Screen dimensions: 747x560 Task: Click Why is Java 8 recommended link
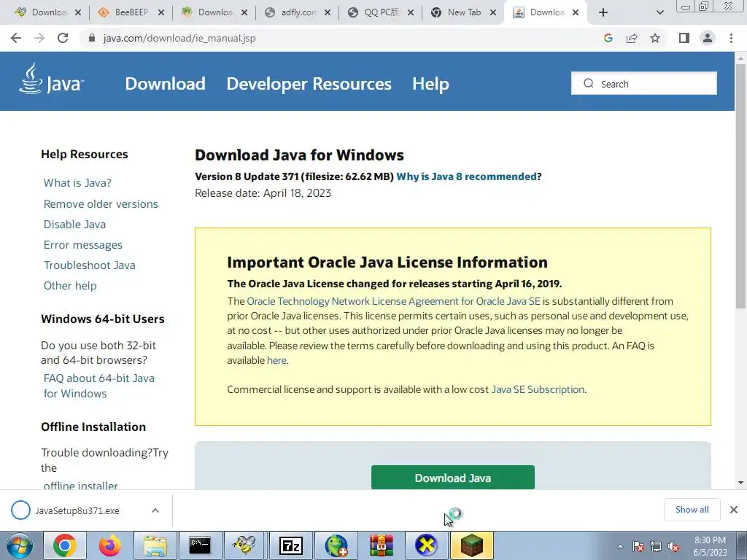tap(466, 176)
